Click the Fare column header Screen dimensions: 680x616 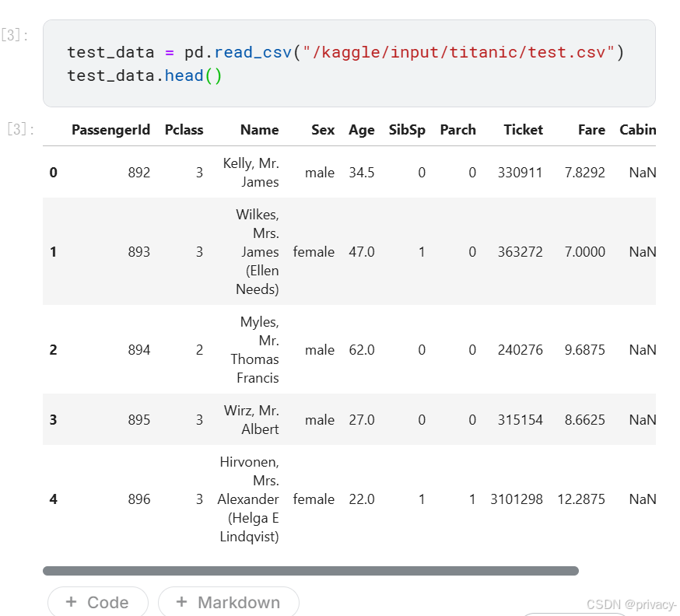tap(591, 130)
